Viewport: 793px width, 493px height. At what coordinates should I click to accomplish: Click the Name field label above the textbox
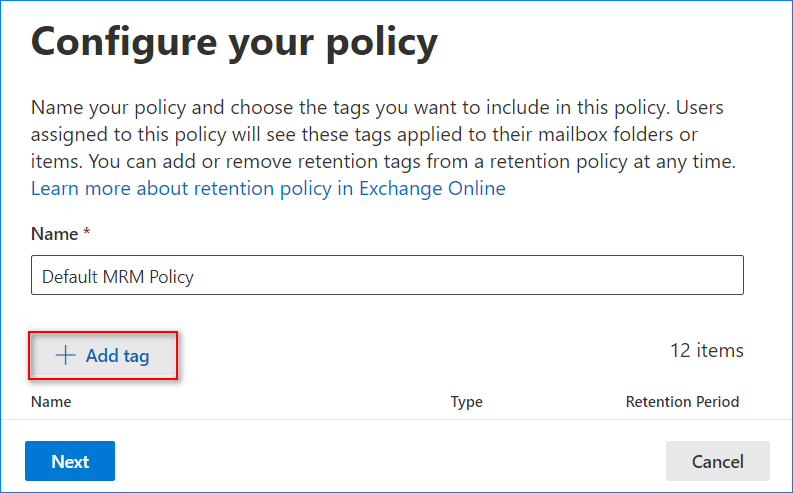(54, 234)
